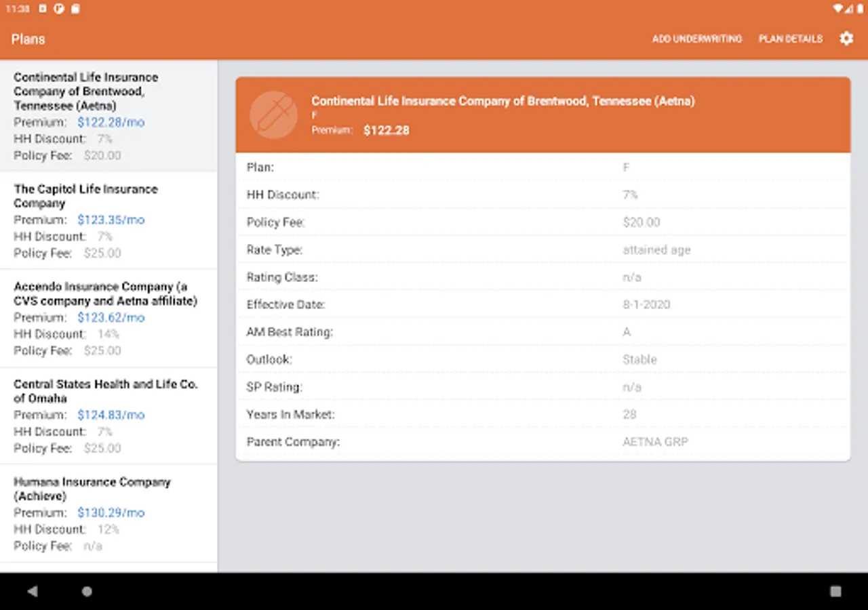Click ADD UNDERWRITING button
Image resolution: width=868 pixels, height=610 pixels.
pyautogui.click(x=697, y=39)
